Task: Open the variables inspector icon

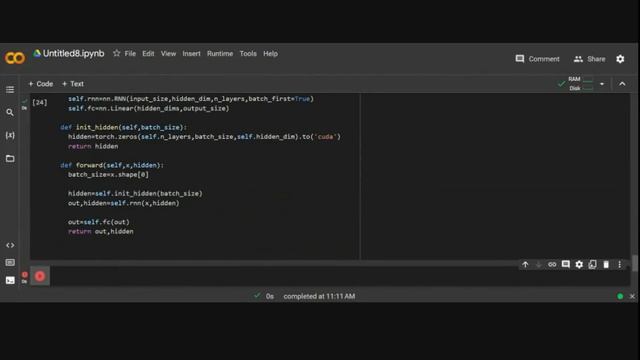Action: tap(10, 135)
